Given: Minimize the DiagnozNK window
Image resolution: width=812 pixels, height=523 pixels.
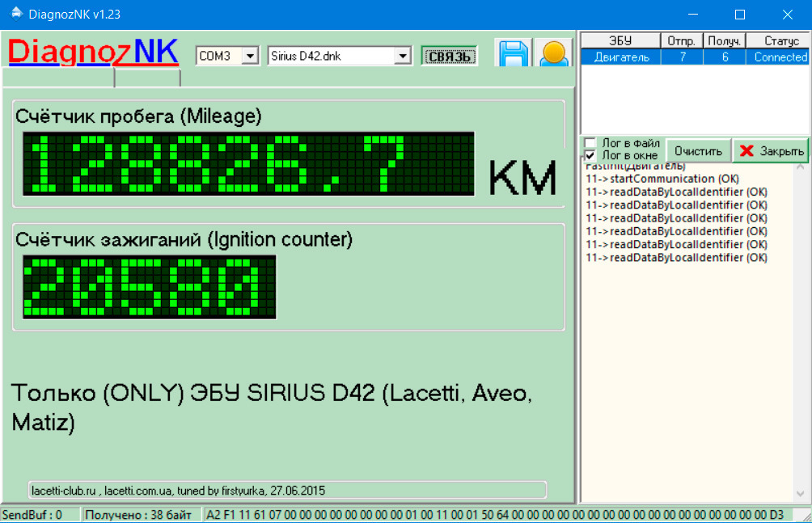Looking at the screenshot, I should [692, 14].
